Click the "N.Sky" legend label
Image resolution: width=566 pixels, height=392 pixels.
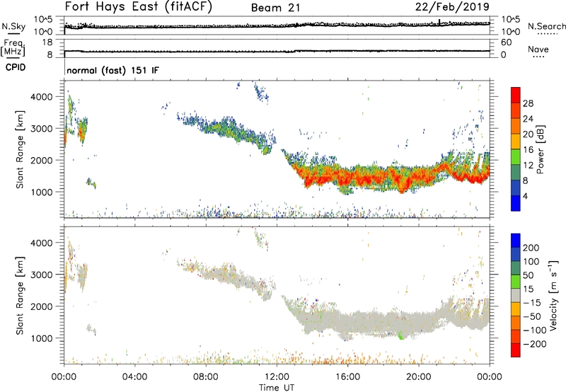tap(13, 26)
